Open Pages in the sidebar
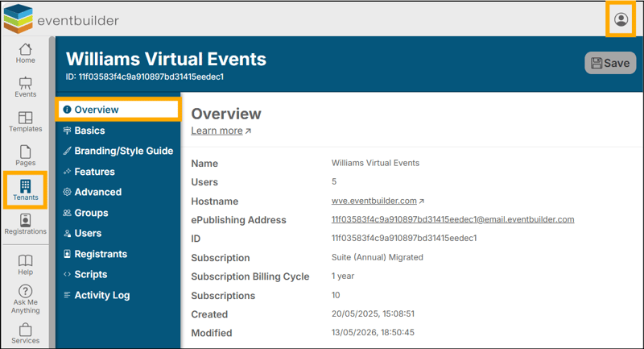The image size is (644, 349). click(x=26, y=156)
